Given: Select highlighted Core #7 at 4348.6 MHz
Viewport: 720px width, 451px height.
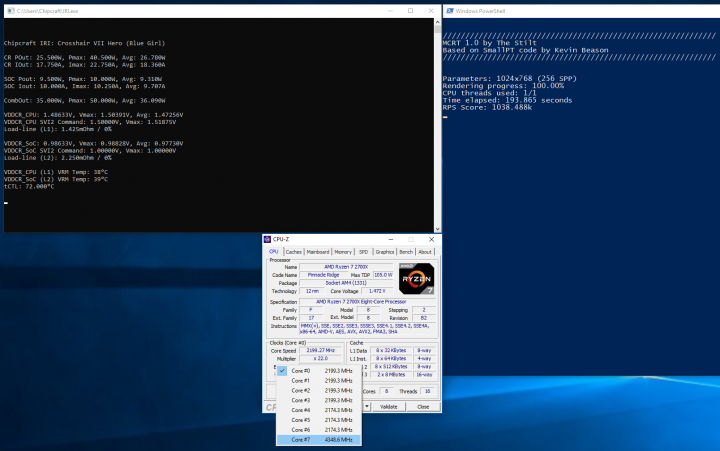Looking at the screenshot, I should pyautogui.click(x=319, y=440).
